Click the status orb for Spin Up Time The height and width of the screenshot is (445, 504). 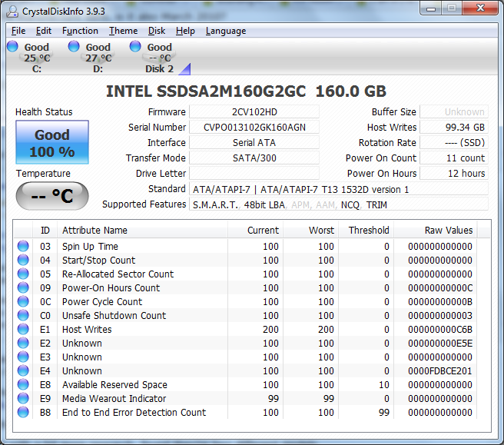pyautogui.click(x=23, y=246)
